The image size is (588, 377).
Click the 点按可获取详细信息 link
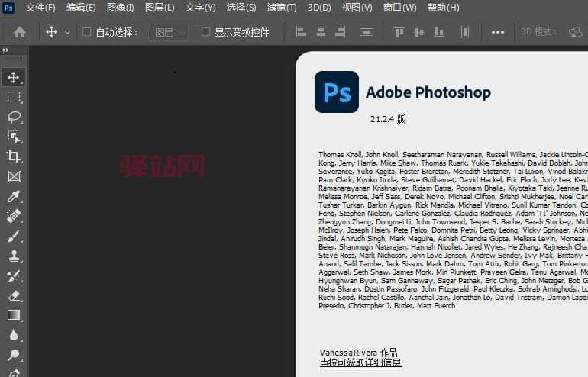(x=360, y=362)
